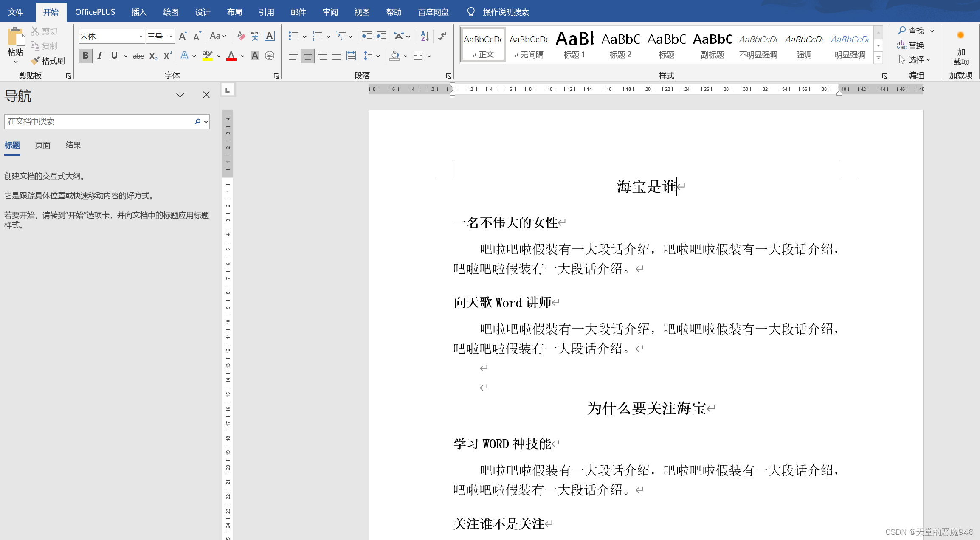Clear all formatting with the eraser icon
This screenshot has height=540, width=980.
tap(241, 36)
